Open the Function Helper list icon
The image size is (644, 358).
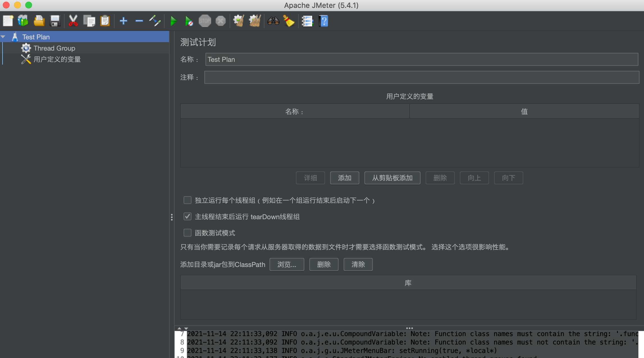pos(307,21)
